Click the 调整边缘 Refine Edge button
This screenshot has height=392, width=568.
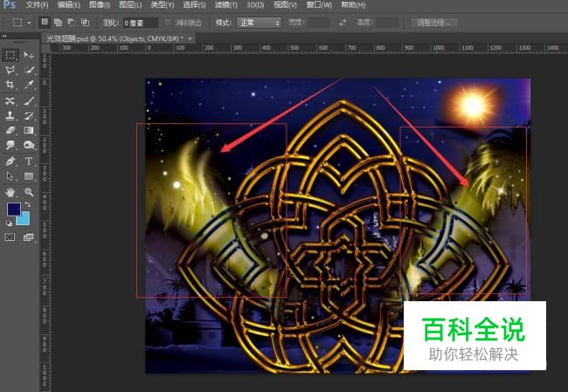click(x=434, y=23)
